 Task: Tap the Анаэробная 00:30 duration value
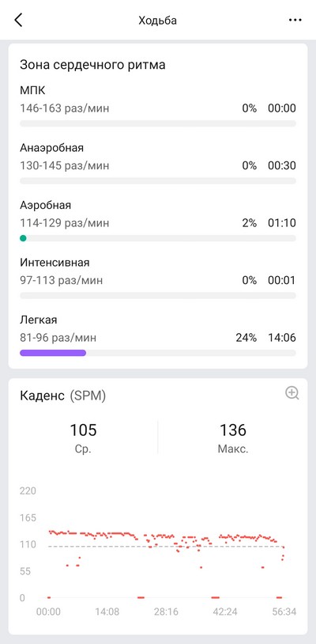282,166
